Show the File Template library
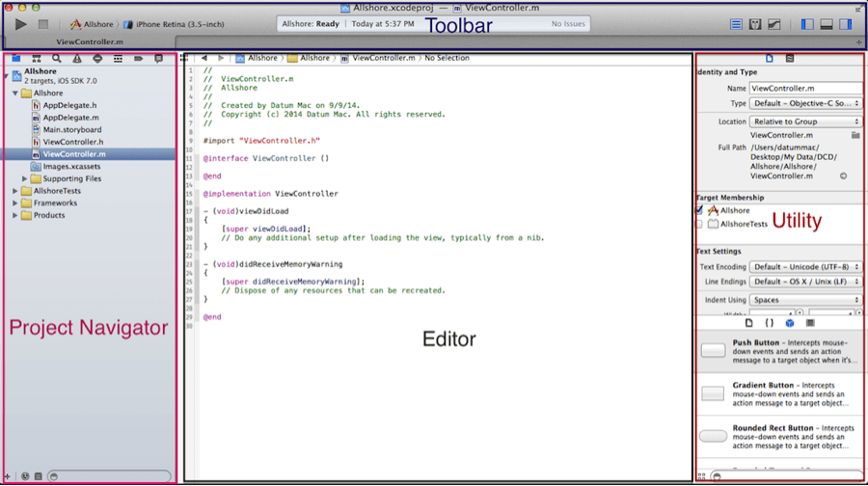The image size is (868, 486). click(749, 323)
